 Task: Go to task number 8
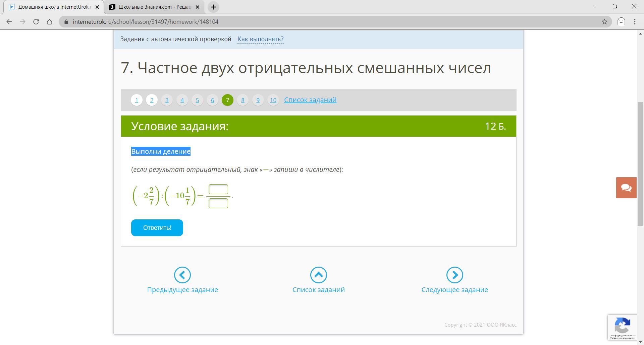243,100
